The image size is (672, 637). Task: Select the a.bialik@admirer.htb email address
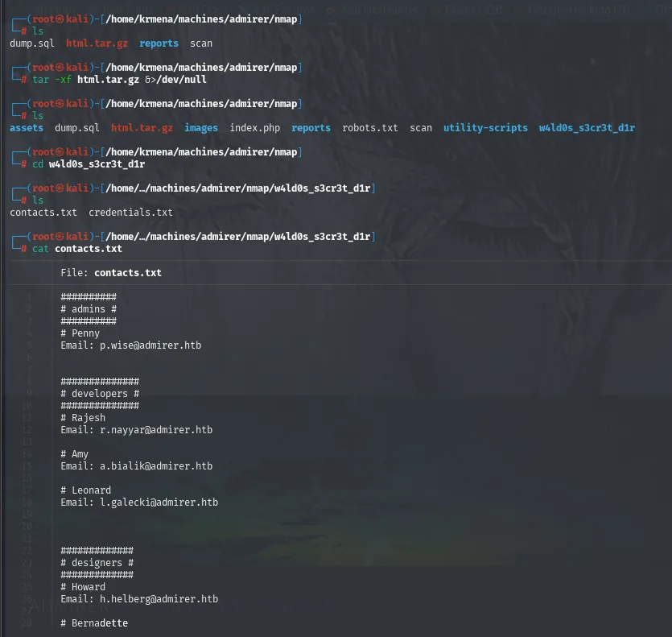[x=156, y=465]
